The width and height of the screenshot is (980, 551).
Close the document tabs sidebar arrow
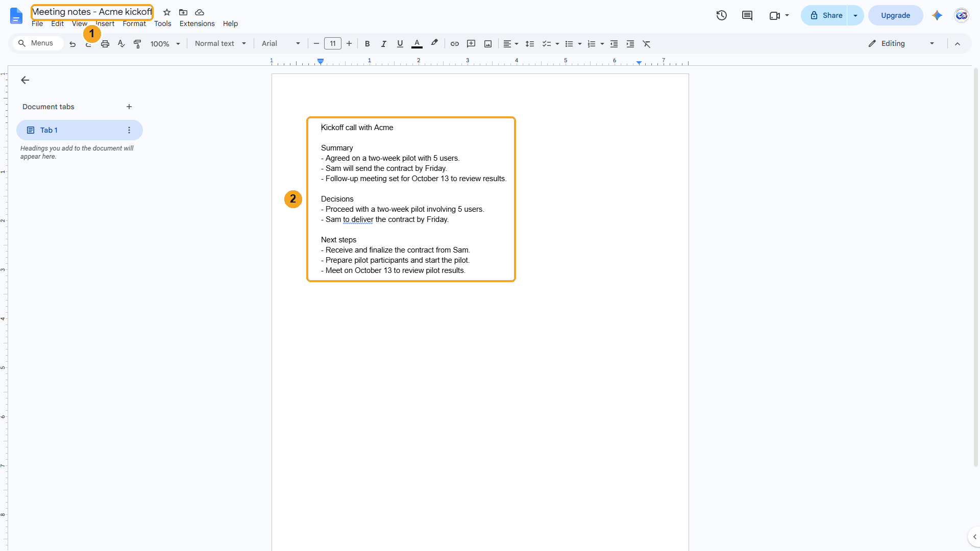point(25,80)
